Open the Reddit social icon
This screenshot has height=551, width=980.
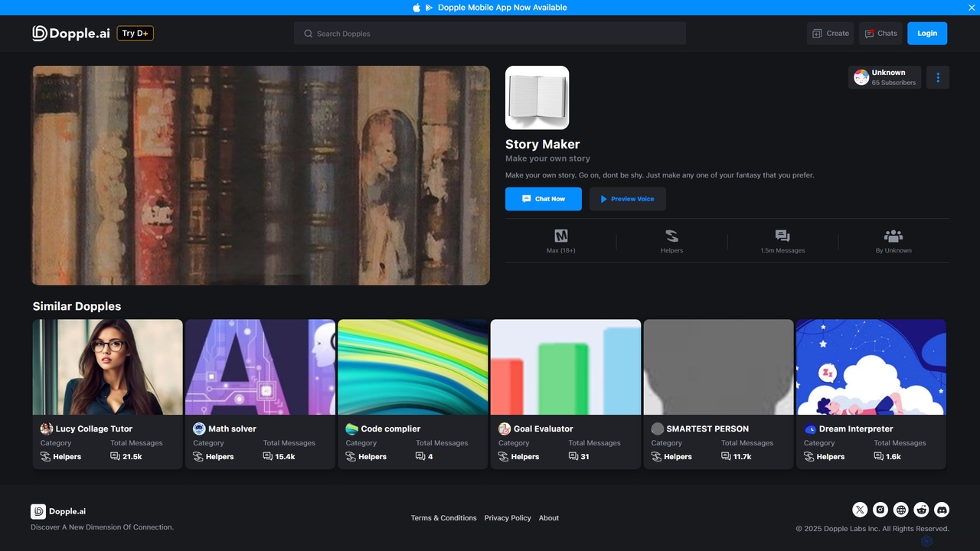[922, 510]
